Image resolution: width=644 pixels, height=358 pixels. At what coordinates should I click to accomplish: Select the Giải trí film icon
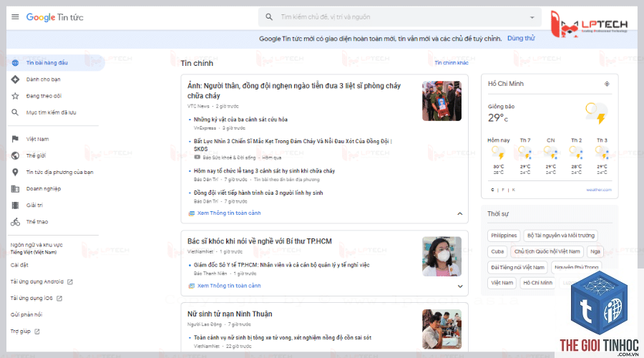[15, 205]
